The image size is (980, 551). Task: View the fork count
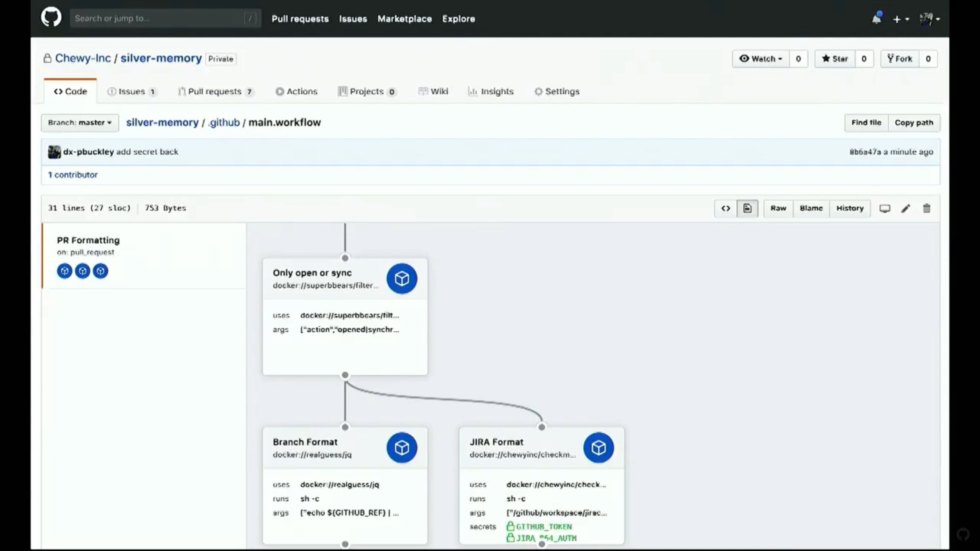pos(928,59)
